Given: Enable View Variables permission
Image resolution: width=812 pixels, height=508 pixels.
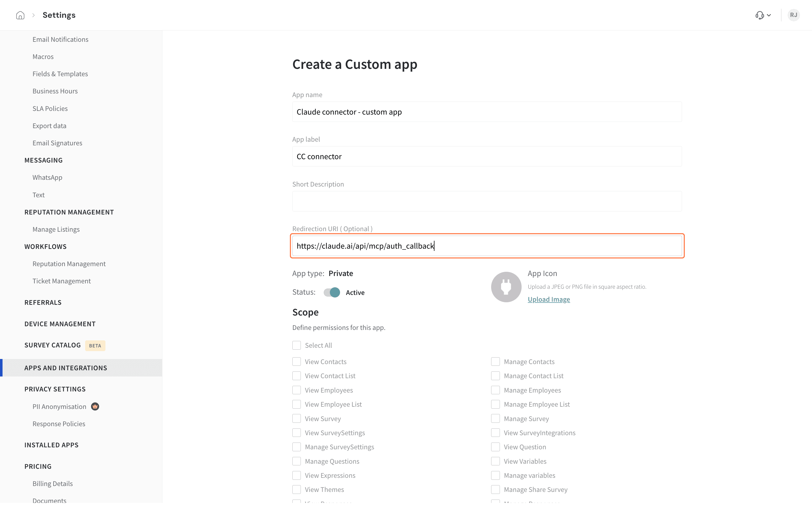Looking at the screenshot, I should coord(495,461).
